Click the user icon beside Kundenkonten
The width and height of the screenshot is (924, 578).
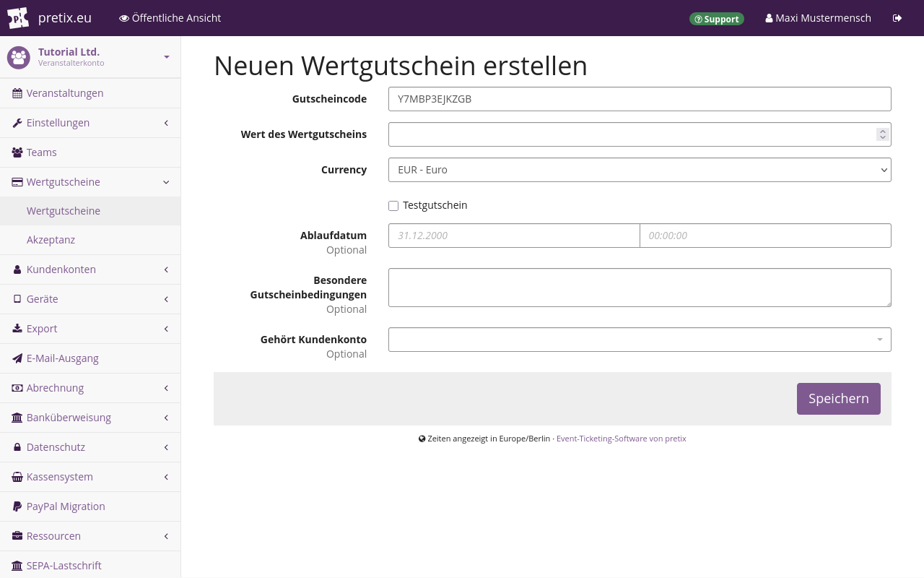[x=17, y=269]
